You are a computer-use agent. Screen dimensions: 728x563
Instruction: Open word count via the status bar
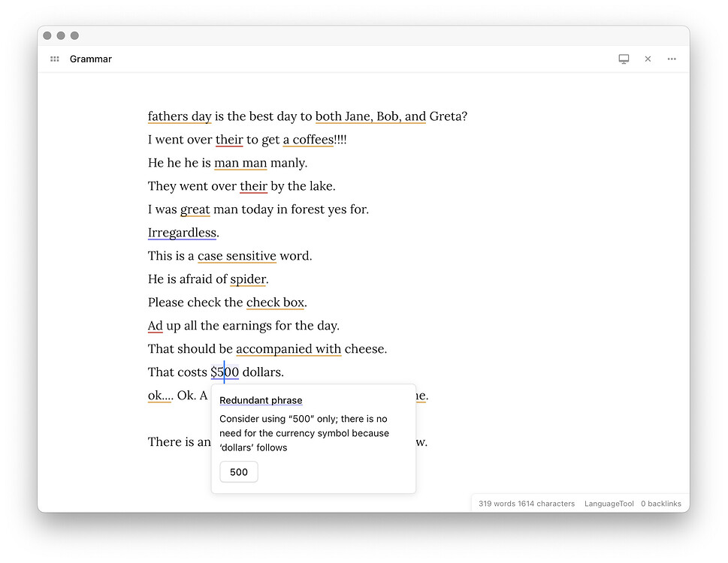(x=524, y=503)
